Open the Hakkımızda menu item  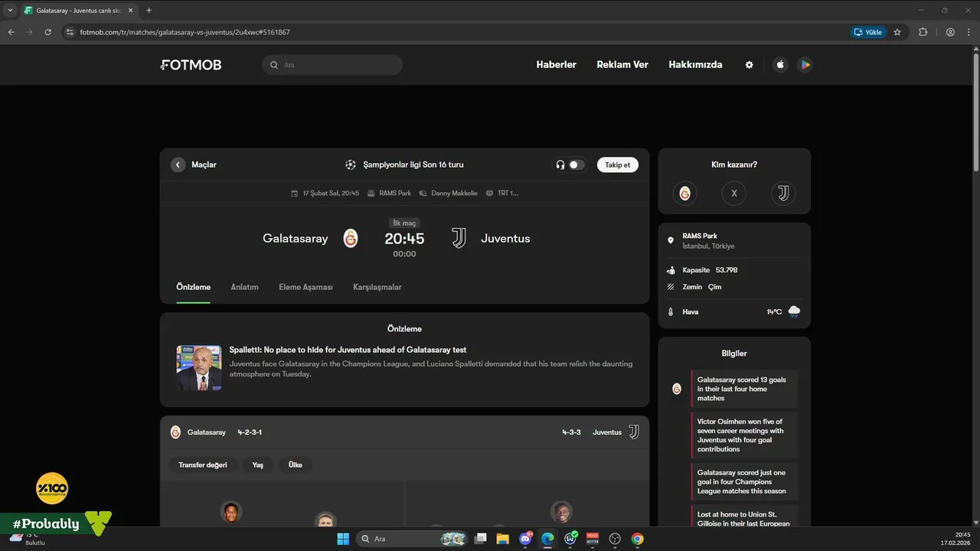tap(695, 65)
